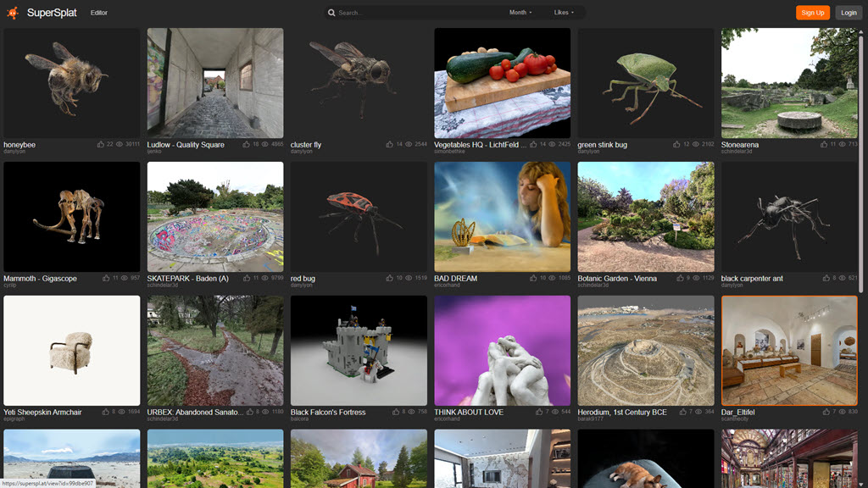This screenshot has height=488, width=868.
Task: Open the Likes sort dropdown
Action: [x=564, y=13]
